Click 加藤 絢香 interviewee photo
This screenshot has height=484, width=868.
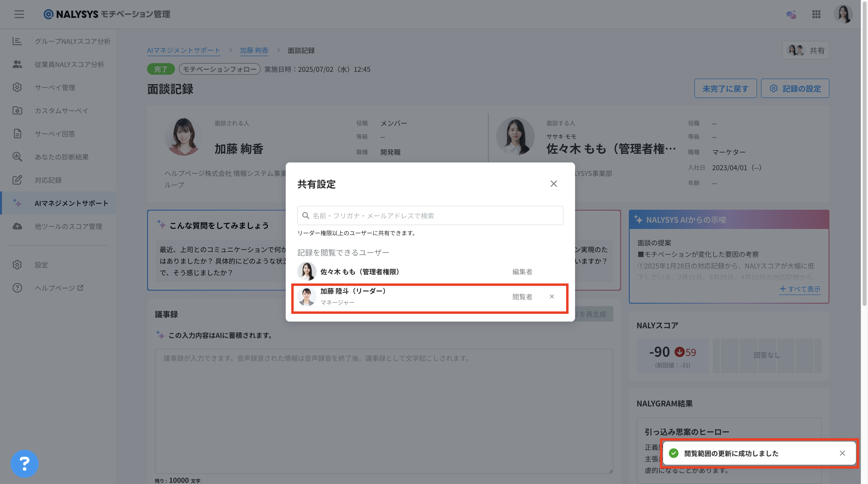[x=184, y=137]
